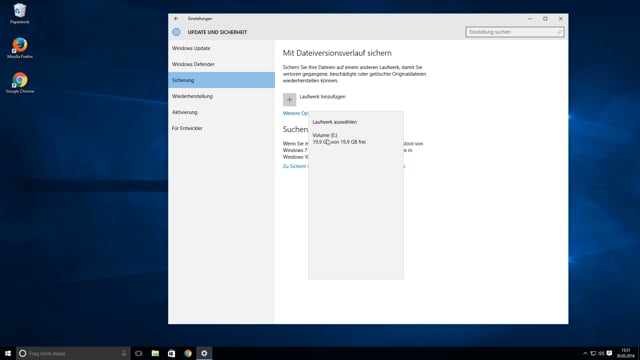
Task: Click the plus icon to add a drive
Action: pos(289,99)
